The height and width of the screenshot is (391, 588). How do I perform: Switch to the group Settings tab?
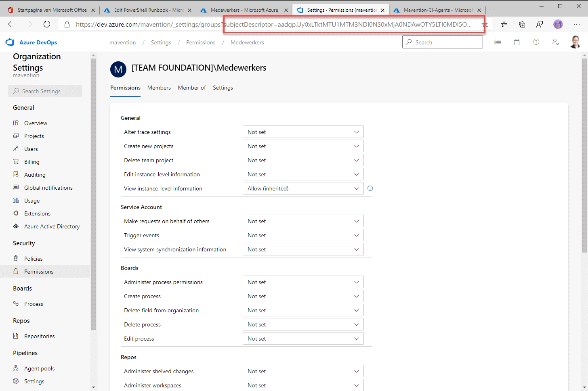pyautogui.click(x=223, y=88)
